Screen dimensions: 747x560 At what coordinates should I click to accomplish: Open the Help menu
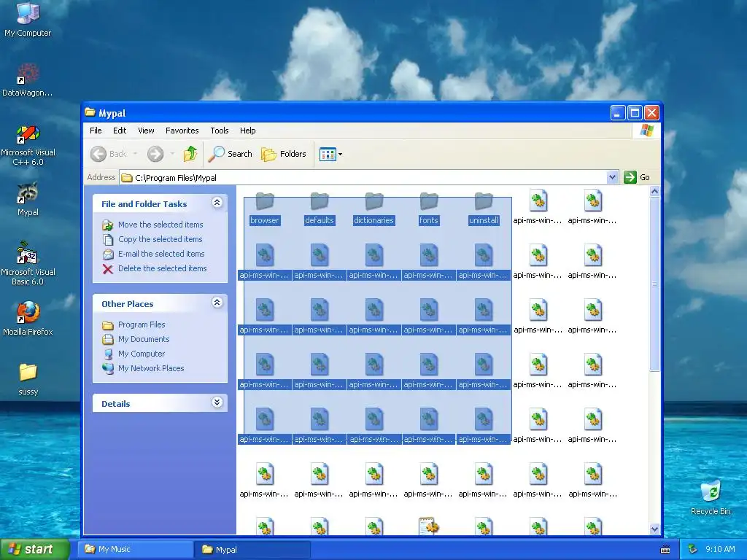[247, 131]
